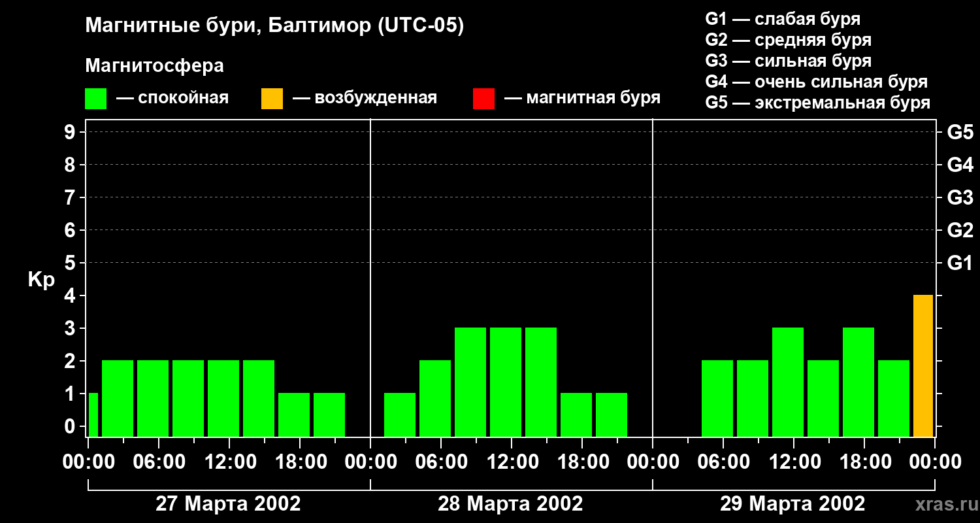This screenshot has height=523, width=980.
Task: Select Kp 3 bar over 12:00 on 28 March
Action: coord(506,382)
